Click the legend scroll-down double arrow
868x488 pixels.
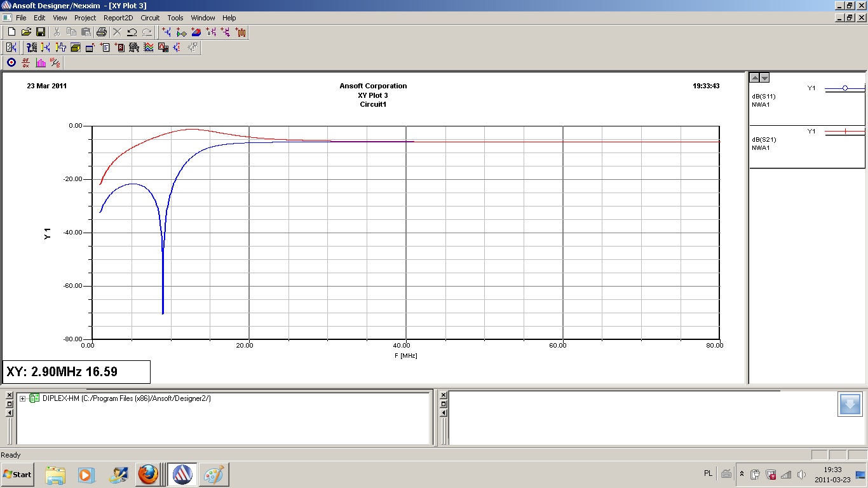pos(764,78)
